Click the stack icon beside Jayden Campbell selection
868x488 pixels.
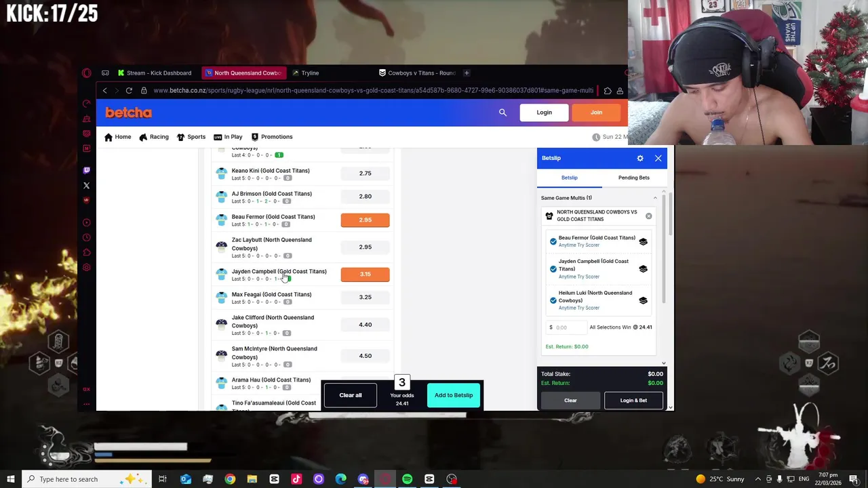click(643, 269)
